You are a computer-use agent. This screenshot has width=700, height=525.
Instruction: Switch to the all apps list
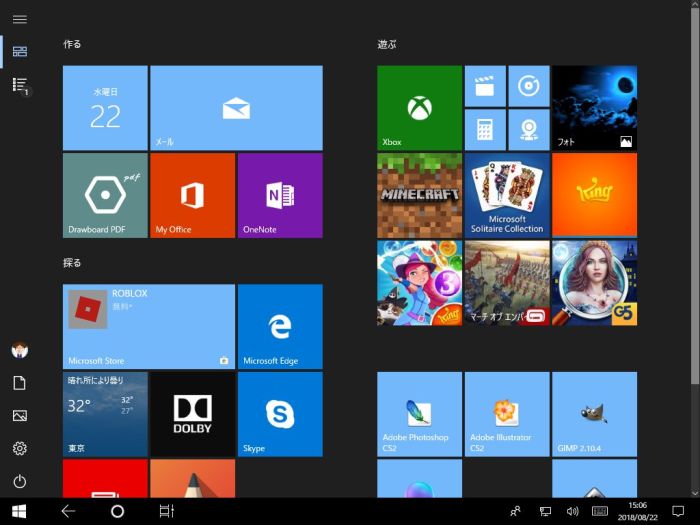19,85
